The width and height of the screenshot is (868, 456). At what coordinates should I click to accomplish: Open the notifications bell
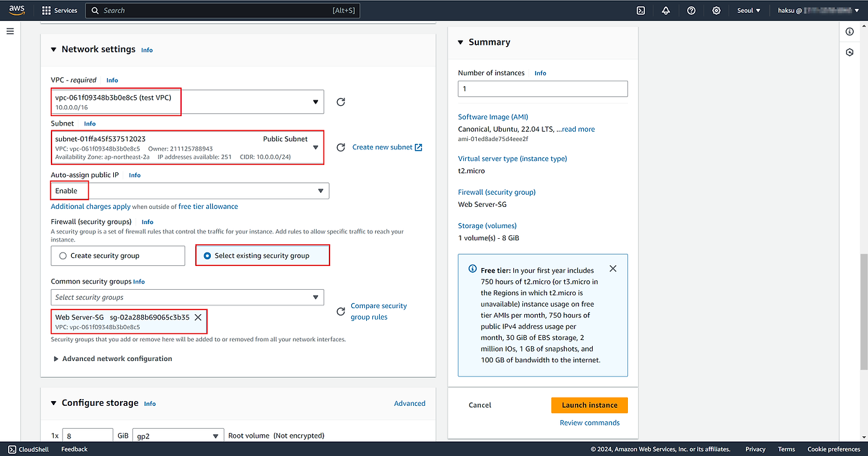point(666,10)
